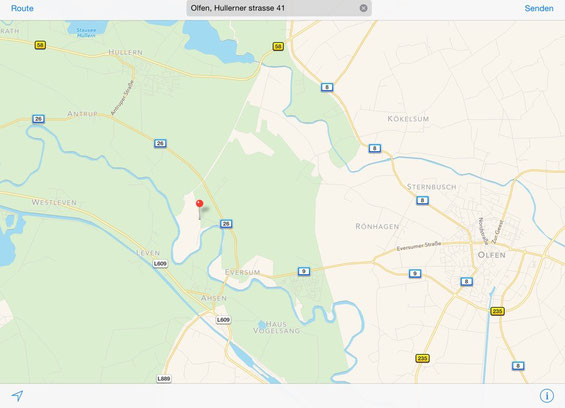Clear the search field text
This screenshot has height=408, width=565.
click(x=364, y=8)
